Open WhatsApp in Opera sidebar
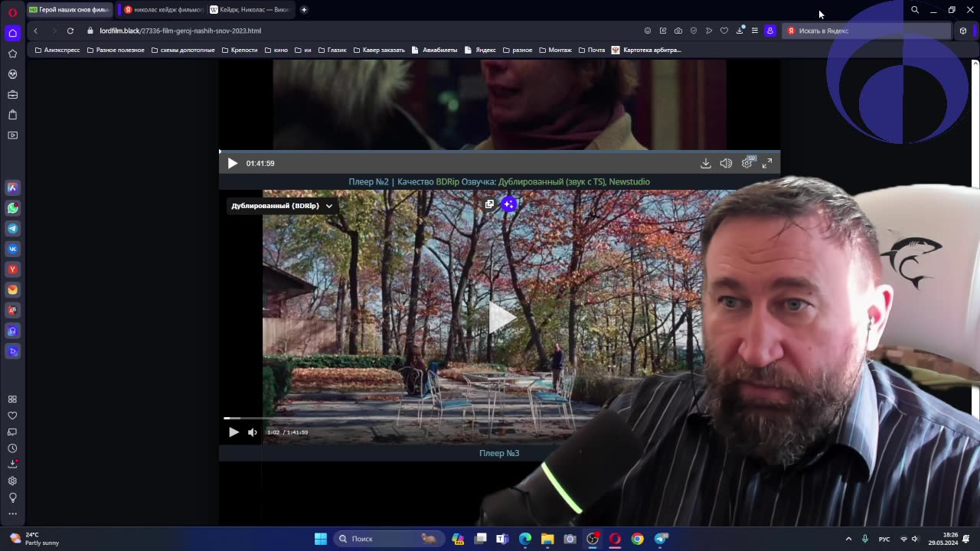 12,208
